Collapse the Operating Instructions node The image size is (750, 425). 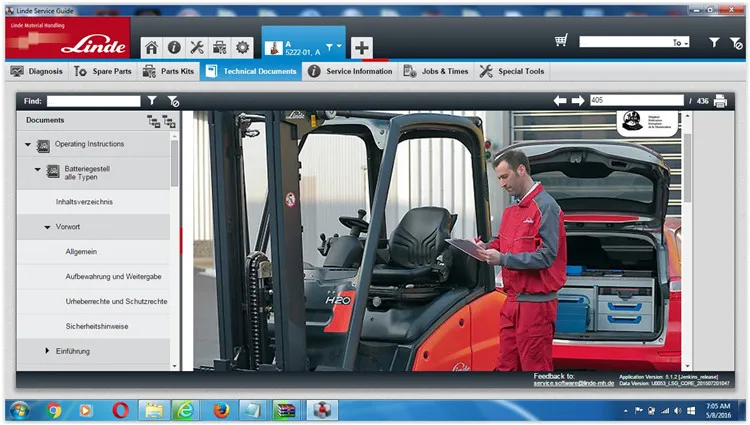[28, 144]
